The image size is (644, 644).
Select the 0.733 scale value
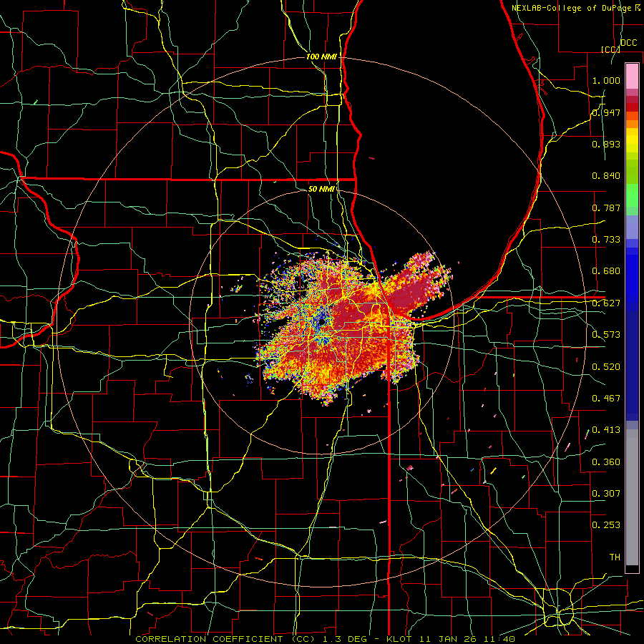pos(606,240)
